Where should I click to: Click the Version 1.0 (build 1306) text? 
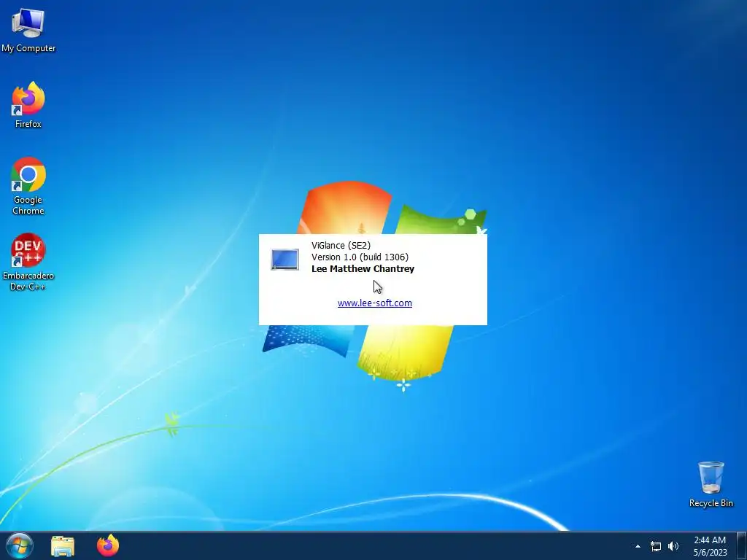[360, 257]
